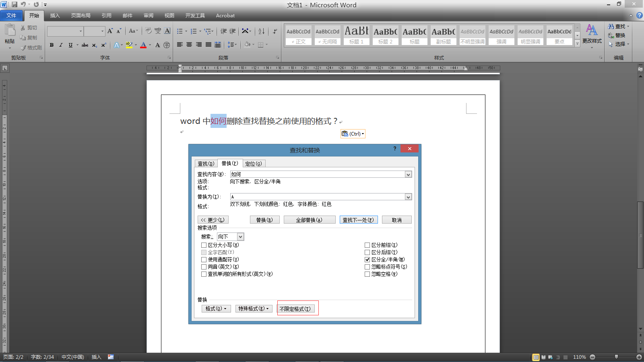644x362 pixels.
Task: Open the 替换为 history dropdown
Action: pos(409,197)
